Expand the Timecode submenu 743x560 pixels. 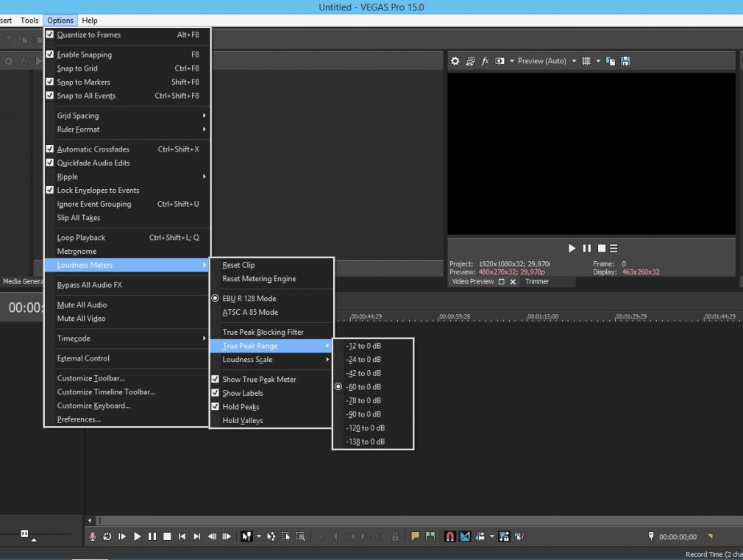(x=127, y=339)
